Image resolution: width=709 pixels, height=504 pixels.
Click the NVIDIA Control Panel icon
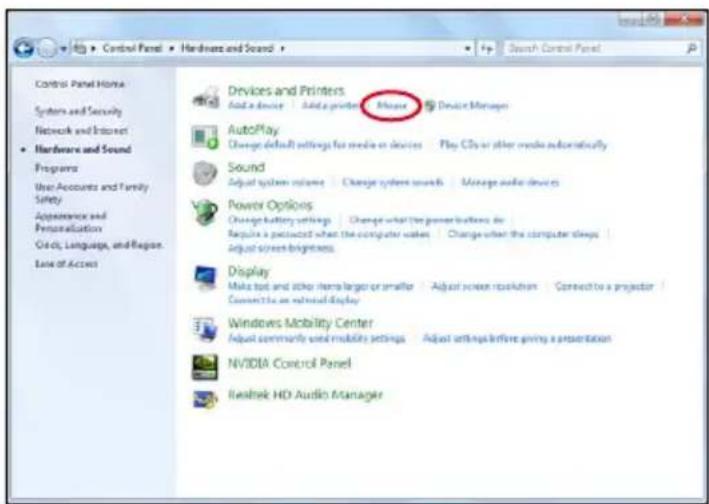point(205,367)
